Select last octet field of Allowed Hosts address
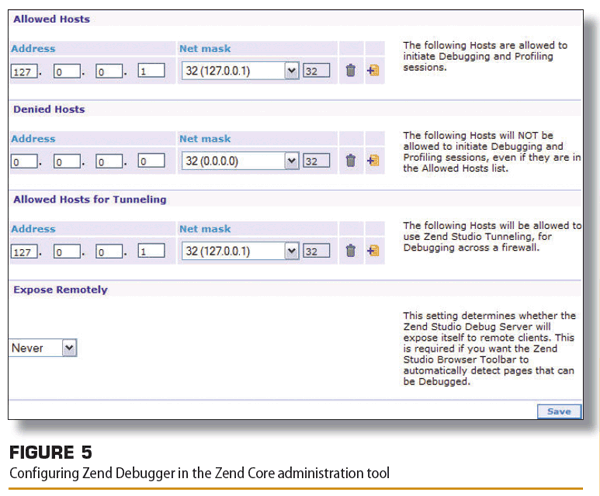This screenshot has width=600, height=496. [x=151, y=72]
